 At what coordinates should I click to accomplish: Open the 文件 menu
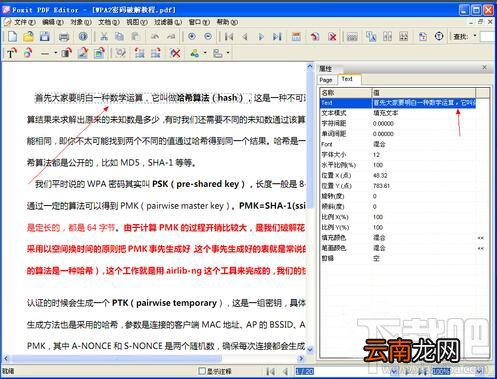pyautogui.click(x=24, y=22)
